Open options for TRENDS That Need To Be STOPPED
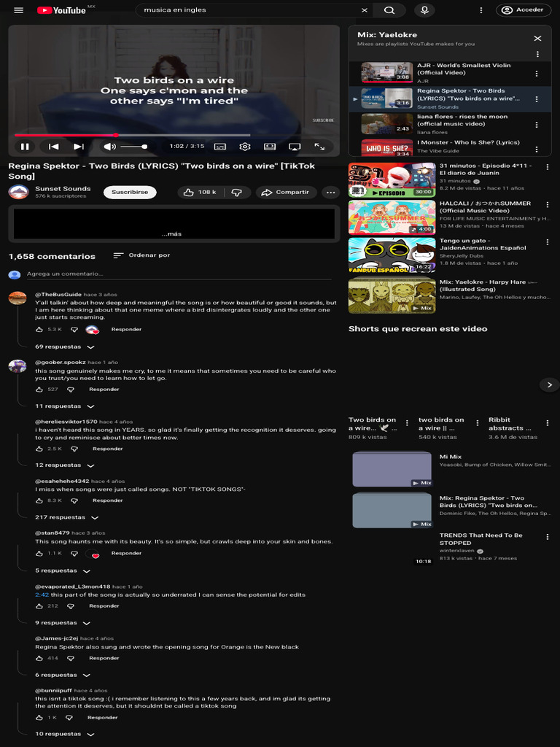This screenshot has width=560, height=747. click(547, 537)
